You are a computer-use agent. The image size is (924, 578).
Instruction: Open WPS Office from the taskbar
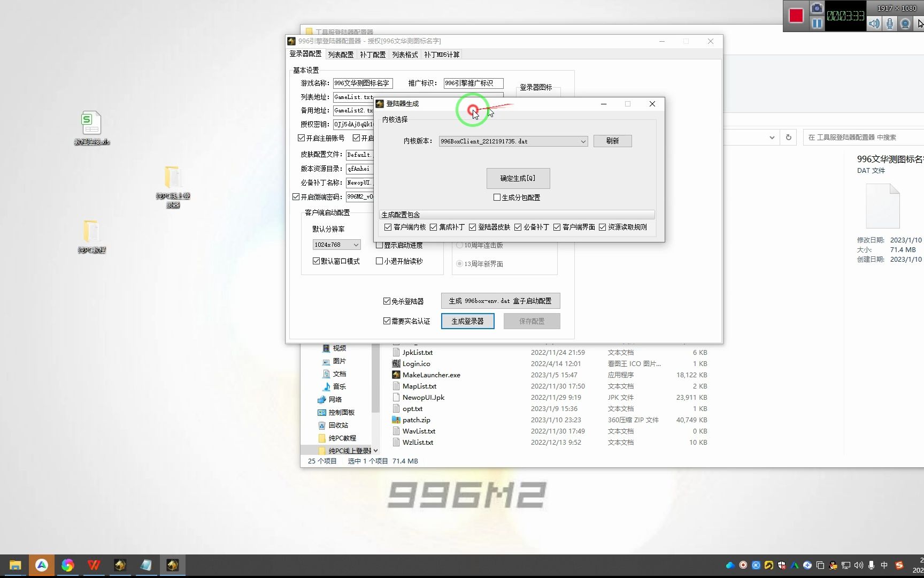(x=94, y=565)
